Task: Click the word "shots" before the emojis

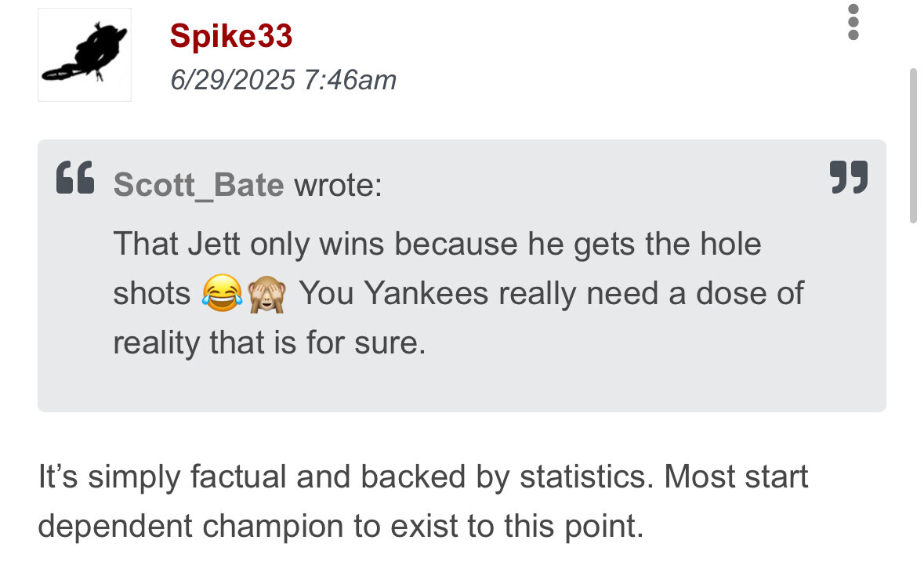Action: coord(152,294)
